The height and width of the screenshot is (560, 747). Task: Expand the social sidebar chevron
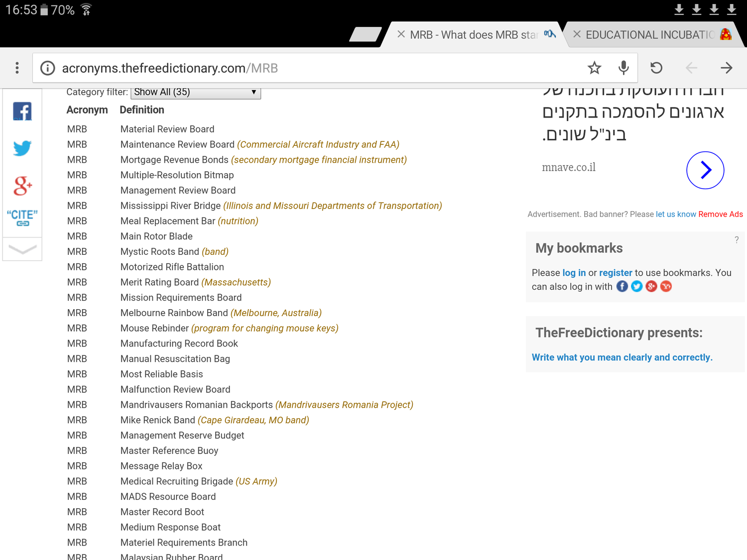pyautogui.click(x=22, y=249)
